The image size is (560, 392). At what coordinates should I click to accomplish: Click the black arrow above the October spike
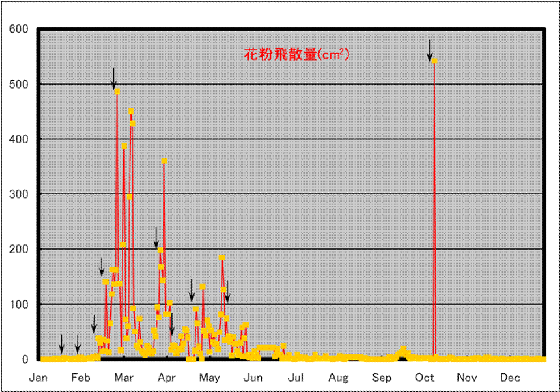430,50
